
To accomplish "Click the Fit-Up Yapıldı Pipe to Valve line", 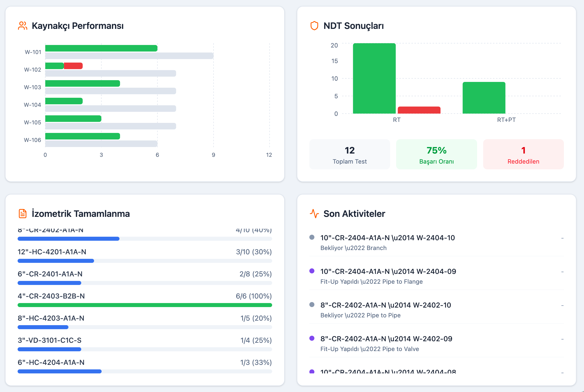I will (370, 349).
